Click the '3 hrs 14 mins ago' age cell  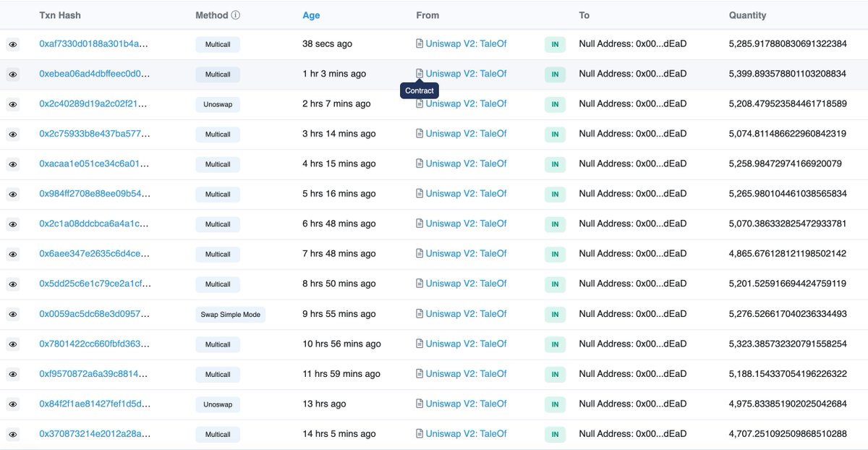[x=339, y=134]
